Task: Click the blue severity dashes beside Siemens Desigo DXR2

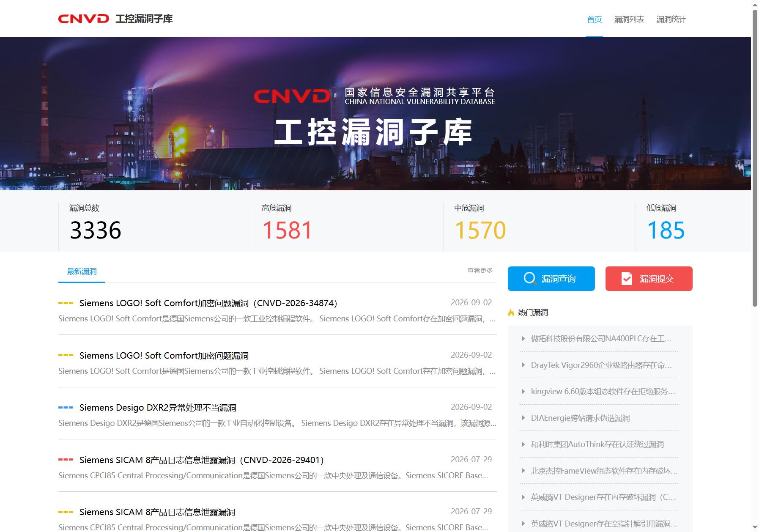Action: (66, 408)
